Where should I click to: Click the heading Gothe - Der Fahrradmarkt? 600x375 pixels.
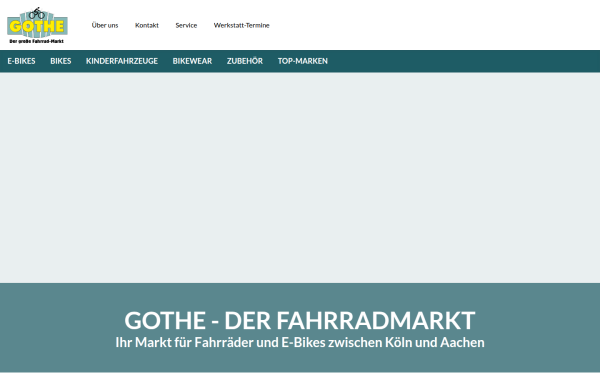pyautogui.click(x=300, y=320)
